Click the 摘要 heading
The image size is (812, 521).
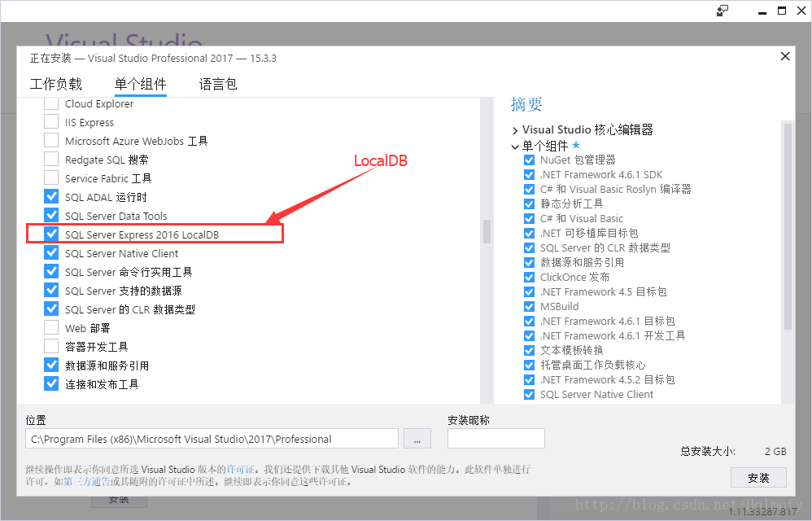point(526,104)
